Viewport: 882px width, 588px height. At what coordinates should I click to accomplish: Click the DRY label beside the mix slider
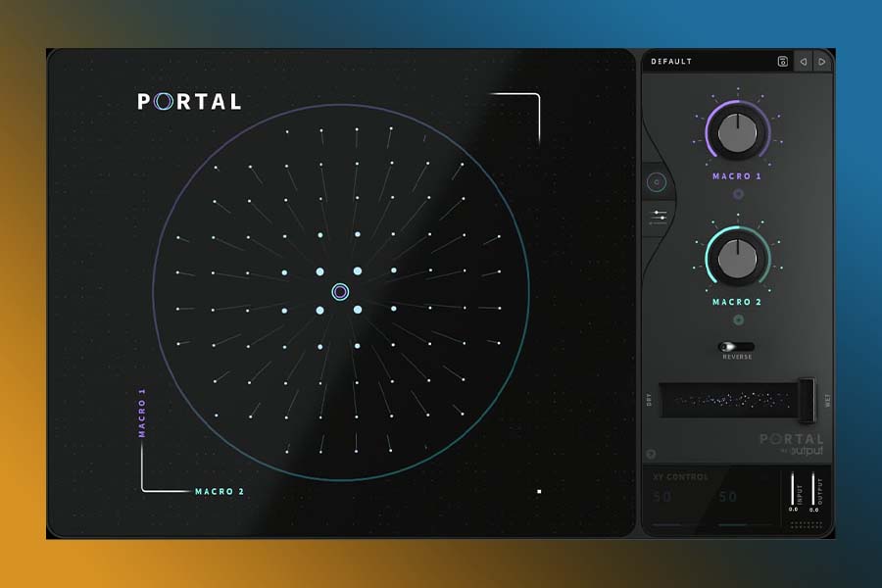pos(649,400)
